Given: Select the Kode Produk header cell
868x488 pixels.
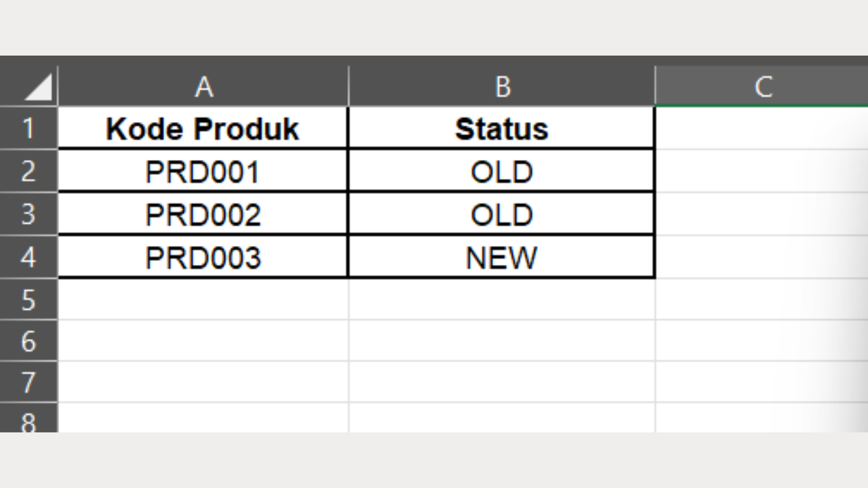Looking at the screenshot, I should 202,129.
